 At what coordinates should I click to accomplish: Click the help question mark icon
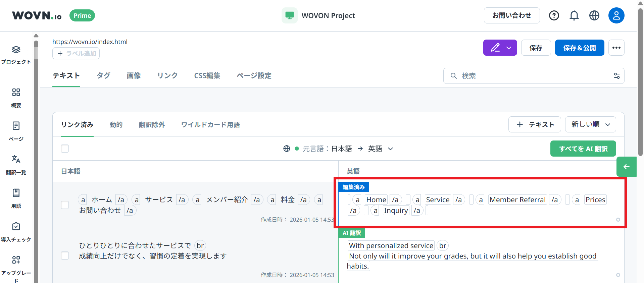554,15
